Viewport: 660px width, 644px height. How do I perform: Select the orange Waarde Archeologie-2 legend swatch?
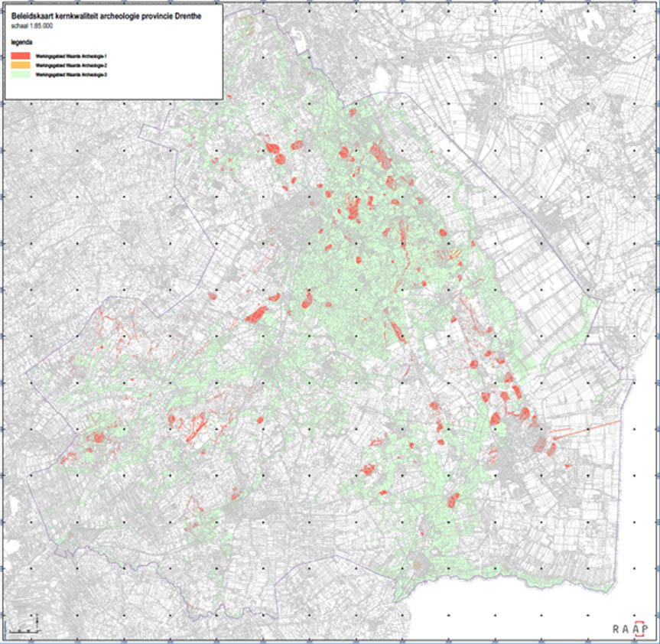tap(20, 67)
